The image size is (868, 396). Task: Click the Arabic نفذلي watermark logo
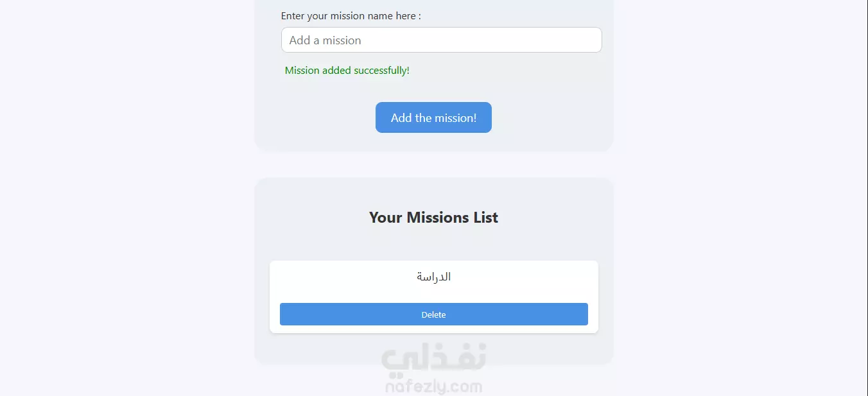(x=434, y=359)
